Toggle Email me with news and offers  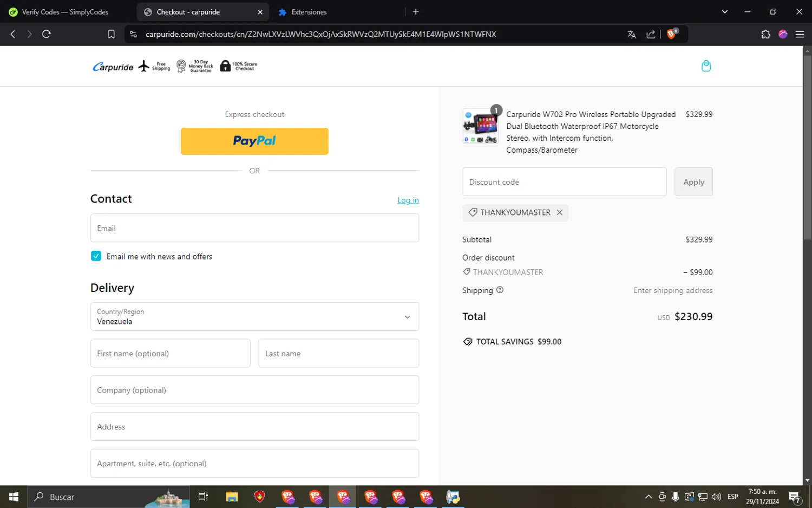(96, 256)
